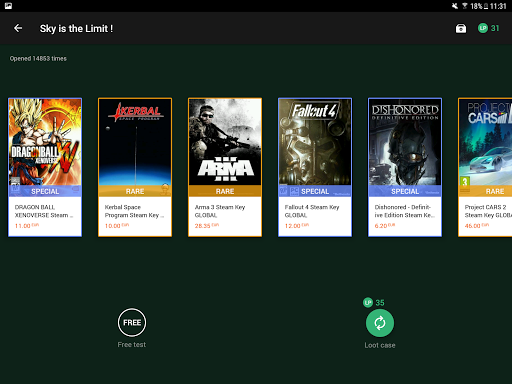Tap the green LP coin icon
This screenshot has width=512, height=384.
pyautogui.click(x=483, y=28)
